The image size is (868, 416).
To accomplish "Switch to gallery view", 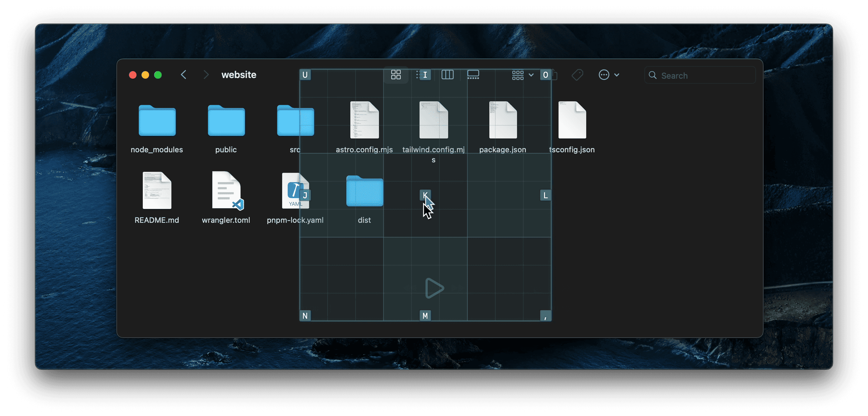I will (473, 75).
